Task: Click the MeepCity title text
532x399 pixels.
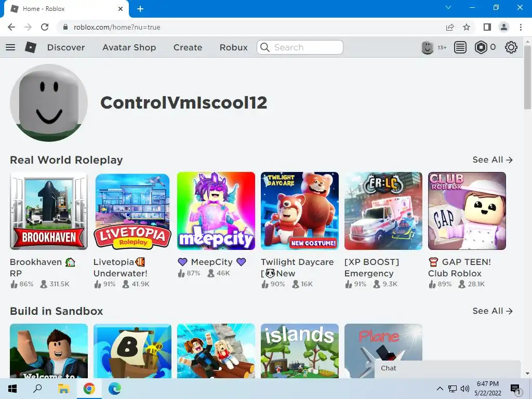Action: point(212,262)
